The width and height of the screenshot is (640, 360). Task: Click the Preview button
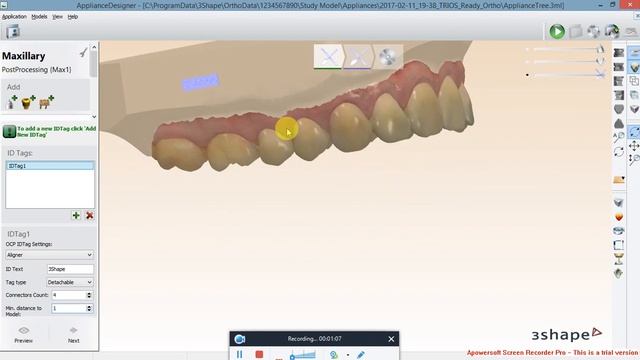pos(24,334)
